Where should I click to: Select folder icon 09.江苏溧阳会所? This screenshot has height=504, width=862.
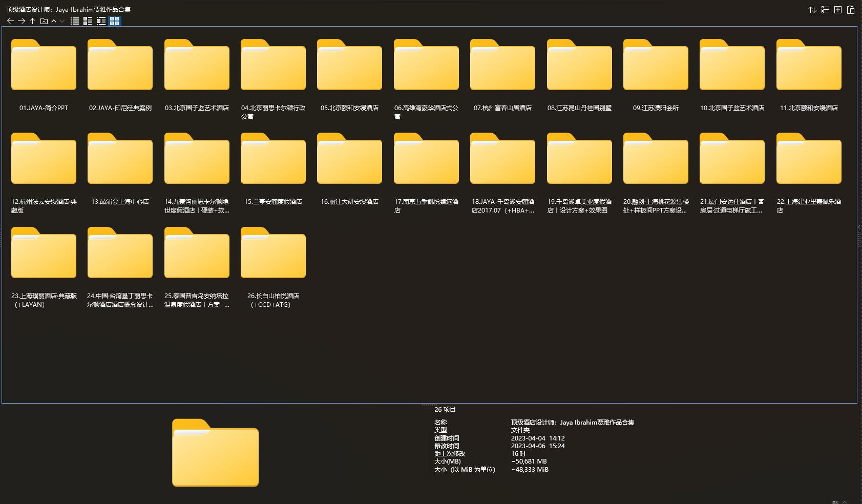(656, 65)
